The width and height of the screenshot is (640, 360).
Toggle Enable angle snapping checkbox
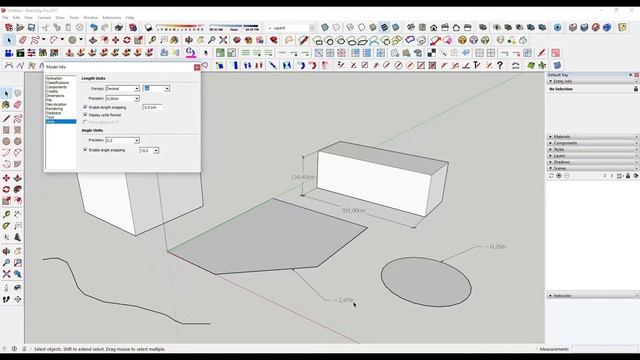(85, 150)
